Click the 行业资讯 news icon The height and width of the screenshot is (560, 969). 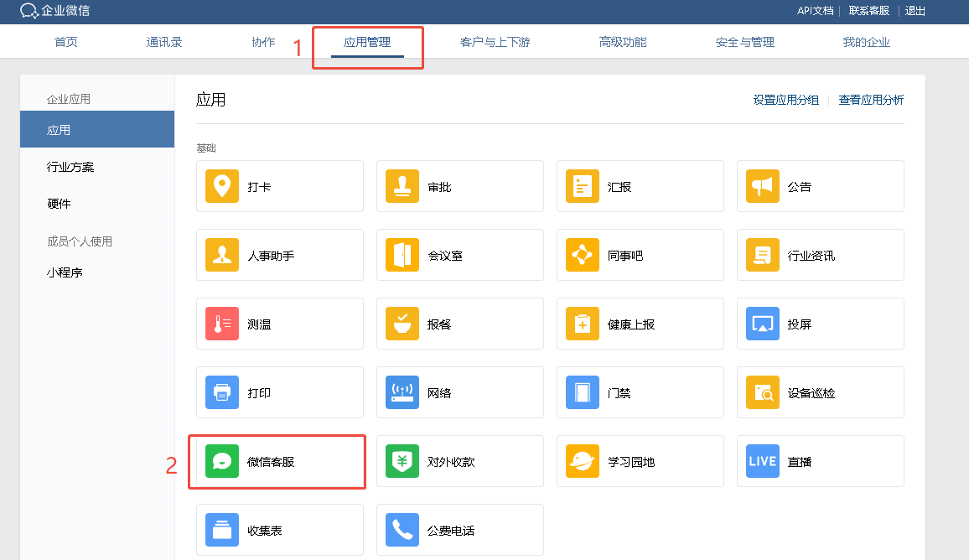[x=763, y=255]
